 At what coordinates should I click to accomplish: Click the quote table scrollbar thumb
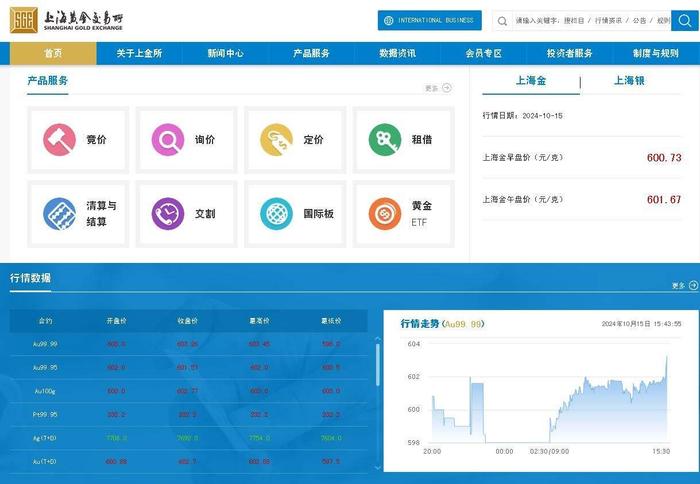coord(378,364)
